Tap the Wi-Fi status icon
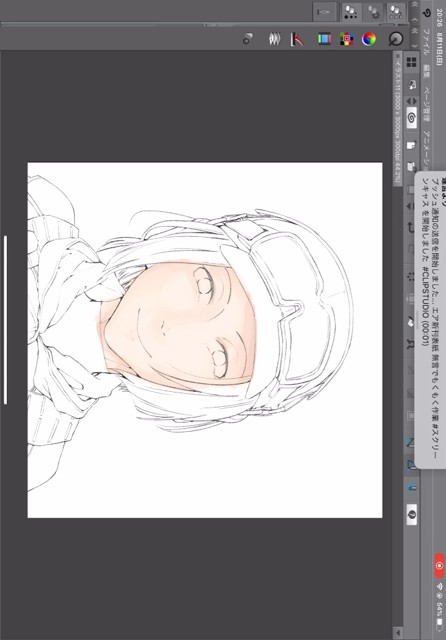The width and height of the screenshot is (446, 640). click(439, 586)
